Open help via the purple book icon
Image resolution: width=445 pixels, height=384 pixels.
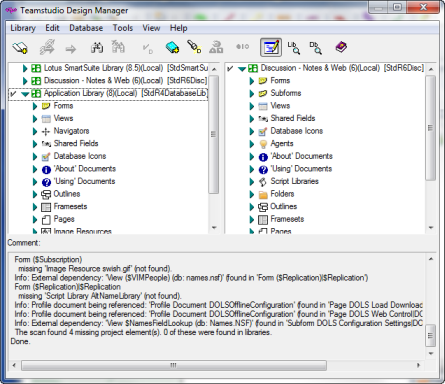(341, 47)
